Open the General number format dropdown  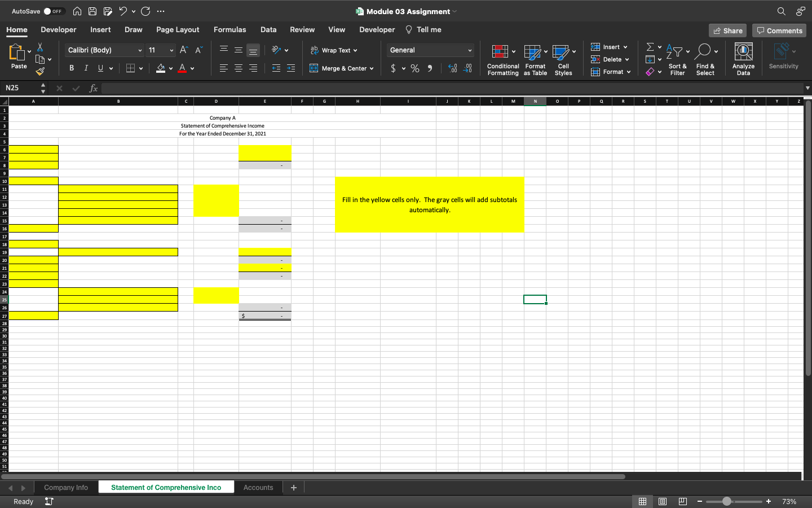tap(430, 50)
